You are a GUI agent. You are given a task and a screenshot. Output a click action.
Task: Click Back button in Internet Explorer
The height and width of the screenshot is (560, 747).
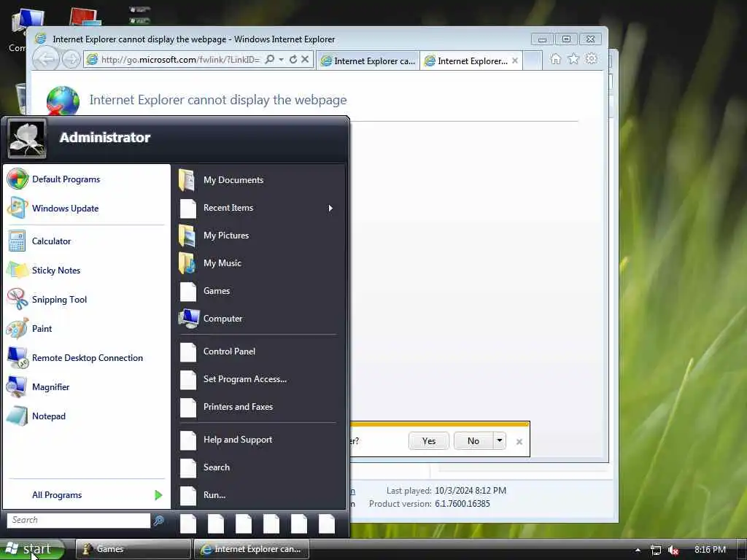(x=46, y=60)
